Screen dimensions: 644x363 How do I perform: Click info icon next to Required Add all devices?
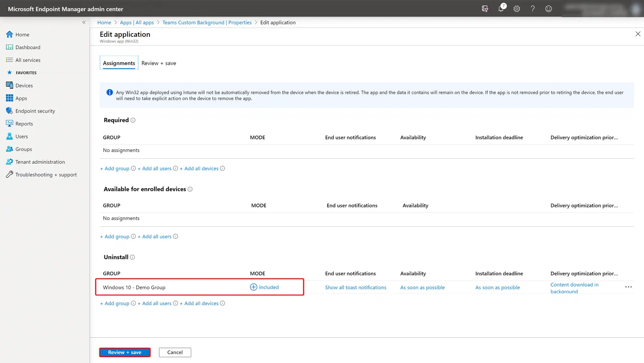tap(223, 168)
